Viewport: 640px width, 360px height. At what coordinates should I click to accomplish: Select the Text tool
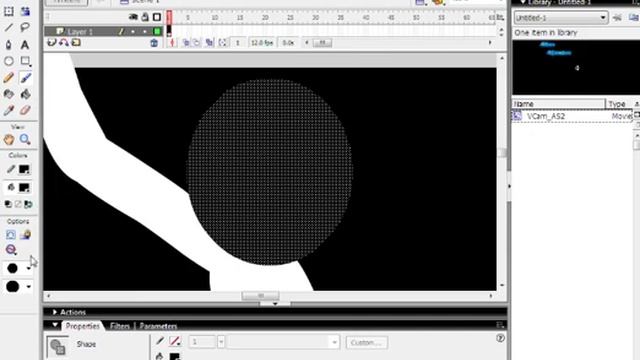pos(25,44)
